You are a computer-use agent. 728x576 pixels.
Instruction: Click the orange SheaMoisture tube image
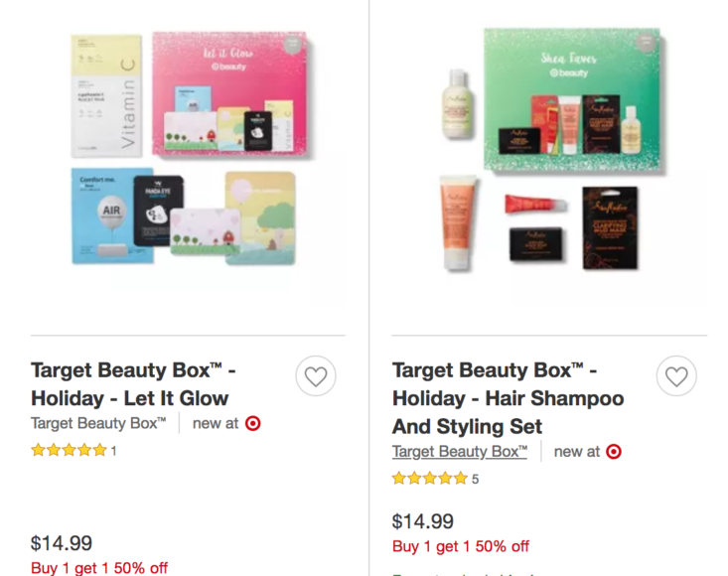point(458,222)
